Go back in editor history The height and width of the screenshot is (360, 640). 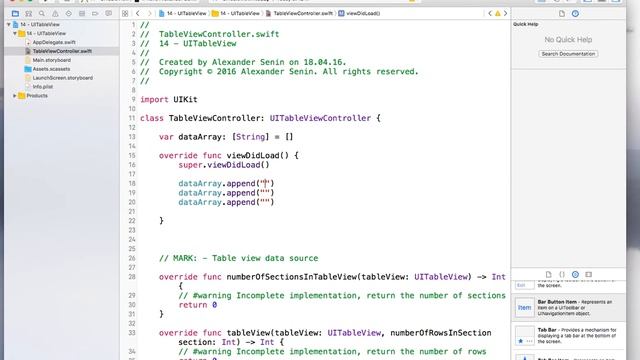click(138, 13)
